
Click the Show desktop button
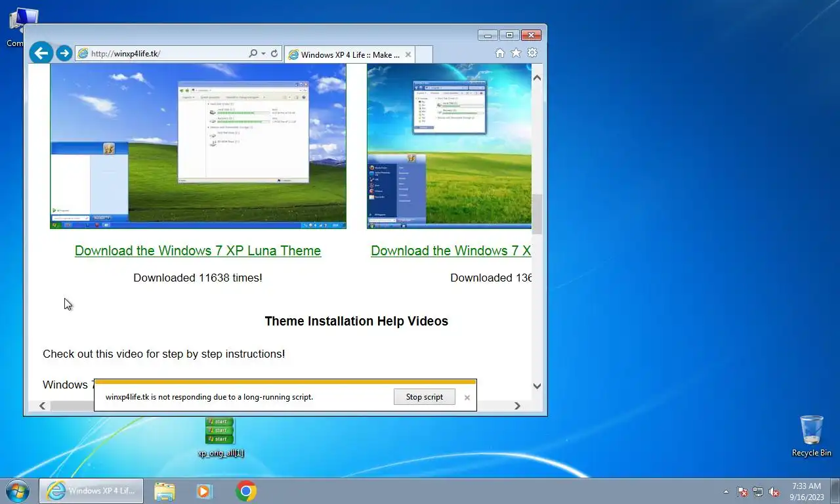(x=835, y=491)
